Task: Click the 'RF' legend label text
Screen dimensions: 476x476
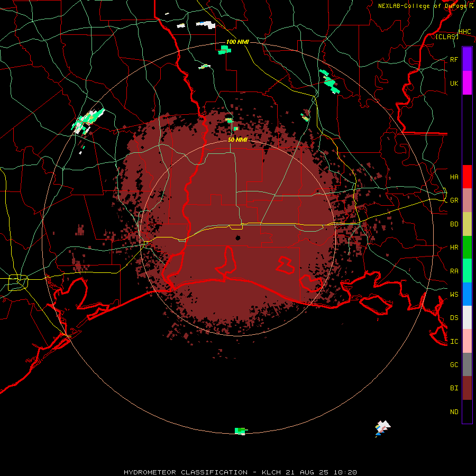Action: pyautogui.click(x=454, y=59)
